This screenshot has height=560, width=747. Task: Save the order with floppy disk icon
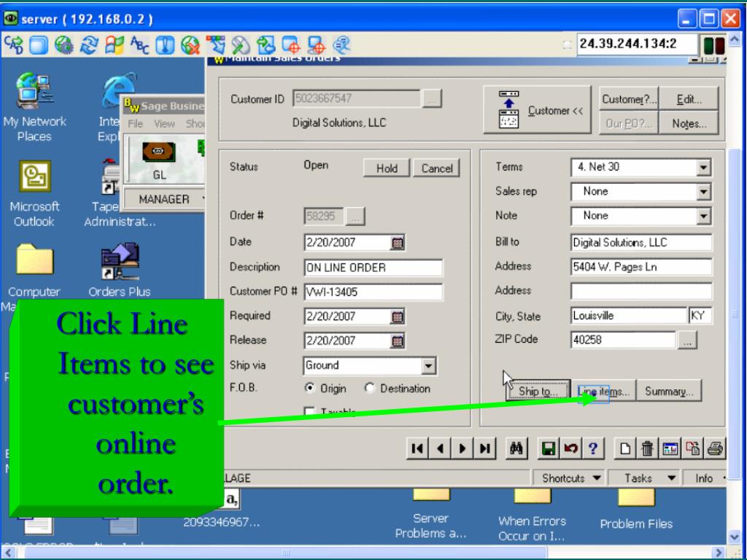[x=549, y=448]
